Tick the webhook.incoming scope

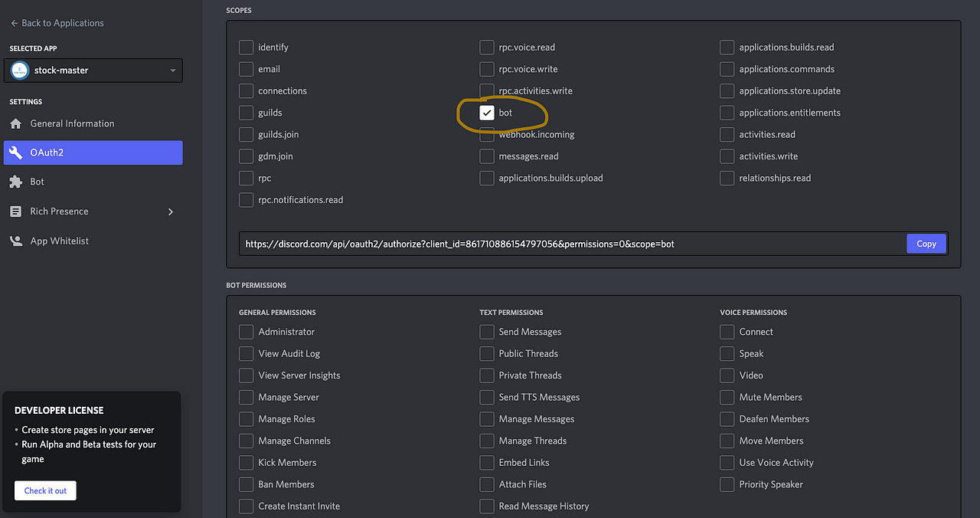pos(487,135)
